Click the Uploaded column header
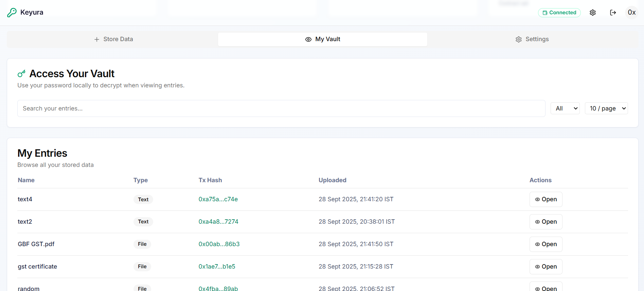This screenshot has width=644, height=291. pyautogui.click(x=333, y=180)
